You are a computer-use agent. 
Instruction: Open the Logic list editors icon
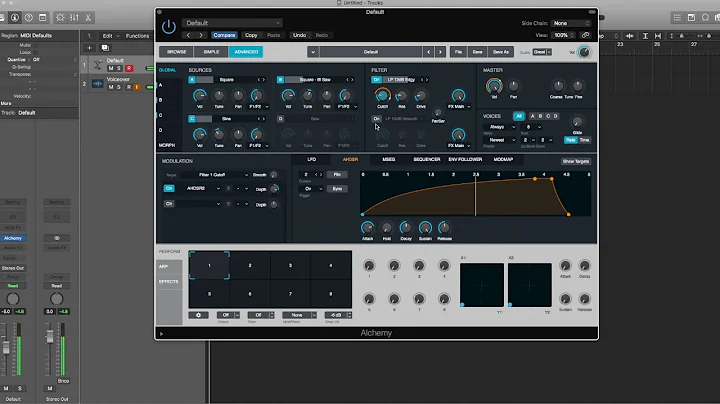pos(677,17)
